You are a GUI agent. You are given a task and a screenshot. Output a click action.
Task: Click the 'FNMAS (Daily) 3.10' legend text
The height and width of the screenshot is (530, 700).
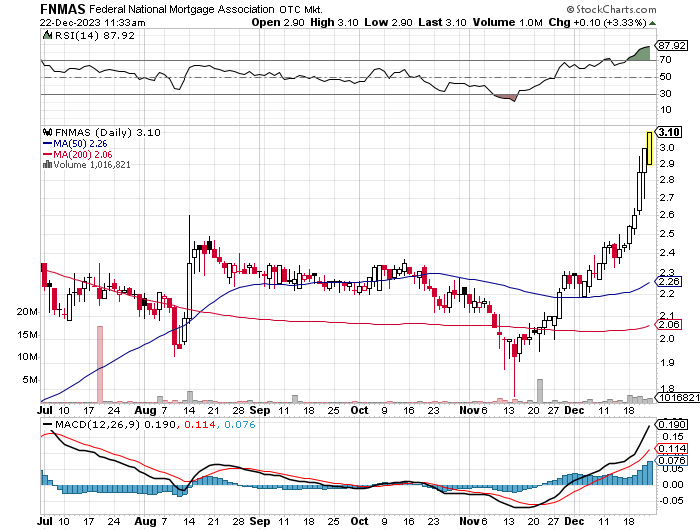(x=108, y=132)
